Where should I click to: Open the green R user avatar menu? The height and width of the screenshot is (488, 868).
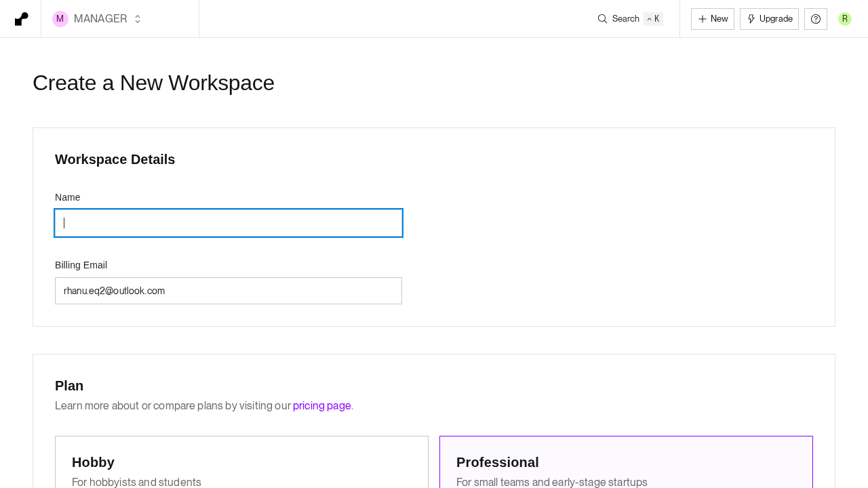[845, 19]
